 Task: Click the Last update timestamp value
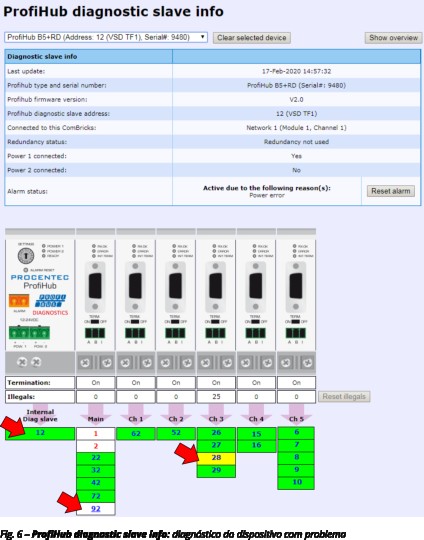point(296,71)
